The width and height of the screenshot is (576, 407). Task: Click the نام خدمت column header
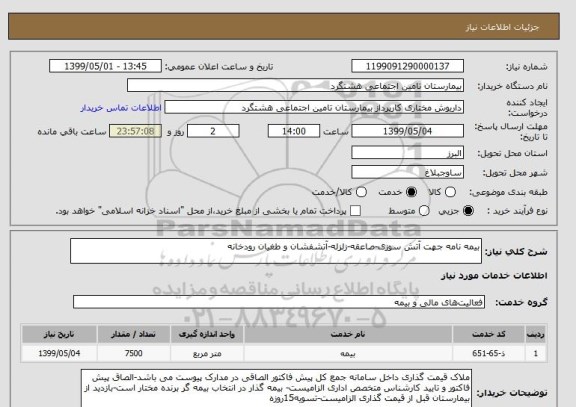pos(348,334)
